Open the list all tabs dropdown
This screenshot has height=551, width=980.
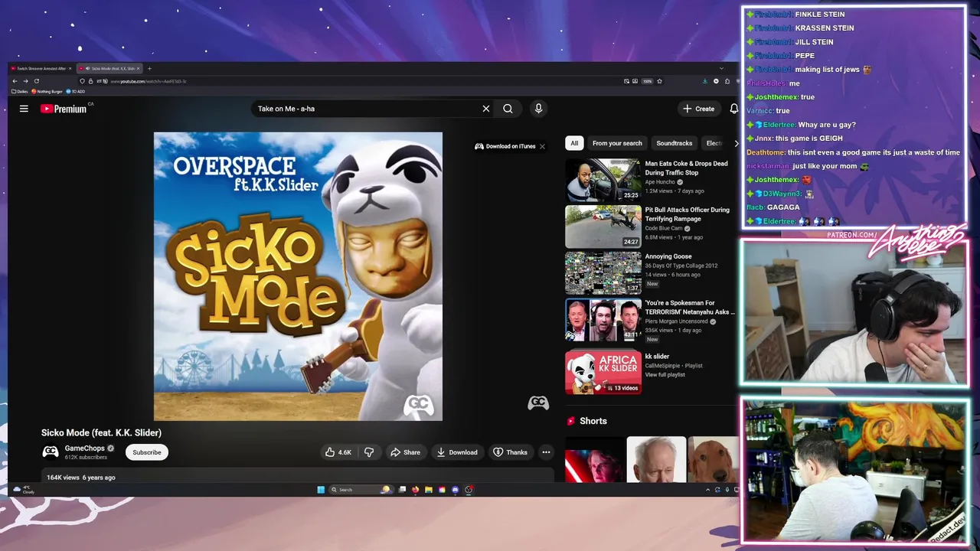721,68
